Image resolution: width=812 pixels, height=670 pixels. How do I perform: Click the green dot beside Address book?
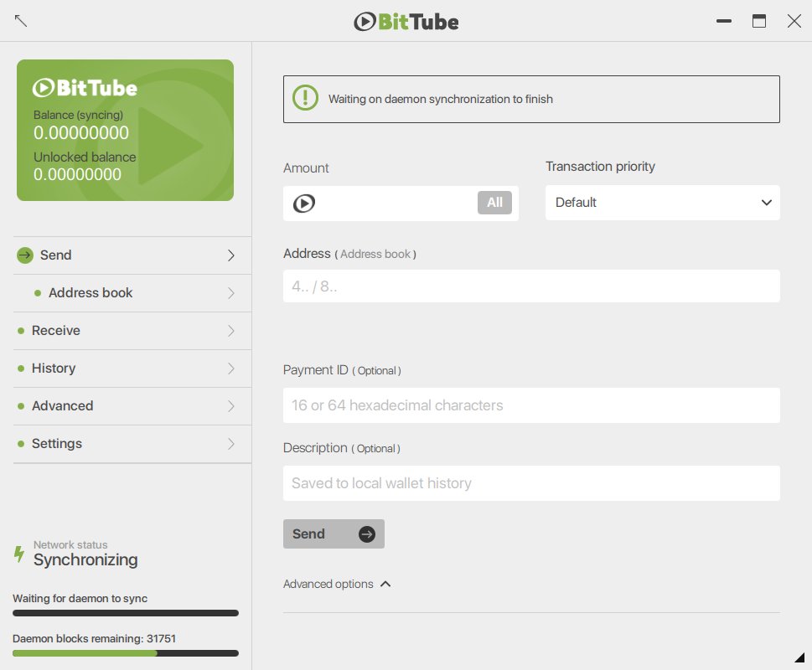coord(37,293)
